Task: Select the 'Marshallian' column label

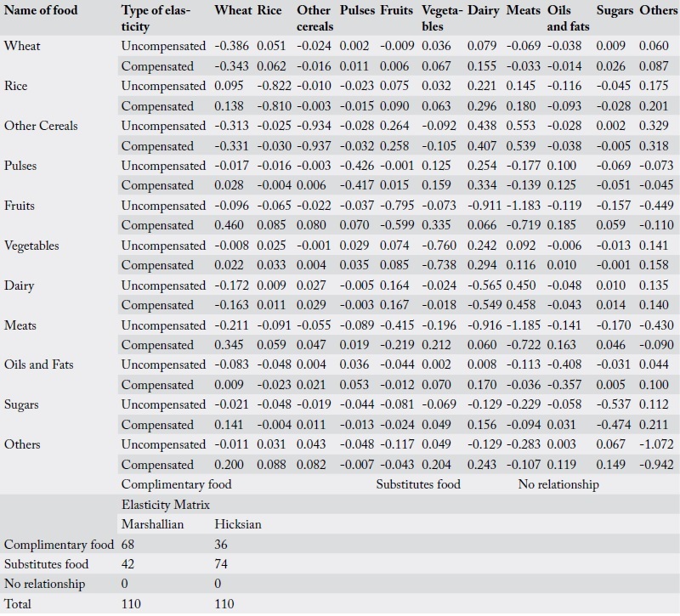Action: click(153, 524)
